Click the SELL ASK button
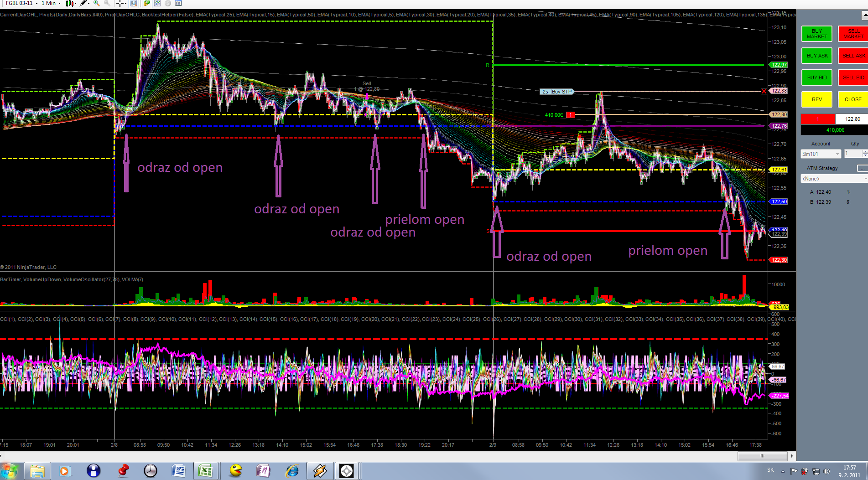Screen dimensions: 868x480 pos(853,56)
